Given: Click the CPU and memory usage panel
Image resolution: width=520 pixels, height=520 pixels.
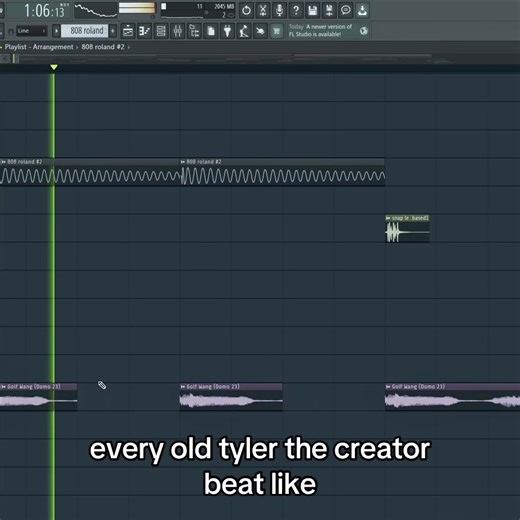Looking at the screenshot, I should [x=198, y=11].
